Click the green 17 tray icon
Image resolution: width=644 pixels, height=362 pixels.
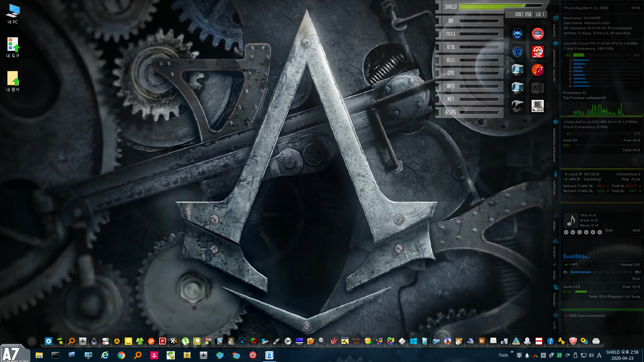tap(559, 355)
